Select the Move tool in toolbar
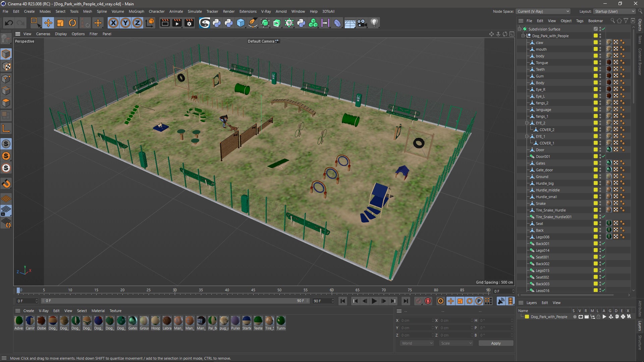Image resolution: width=644 pixels, height=362 pixels. 48,23
